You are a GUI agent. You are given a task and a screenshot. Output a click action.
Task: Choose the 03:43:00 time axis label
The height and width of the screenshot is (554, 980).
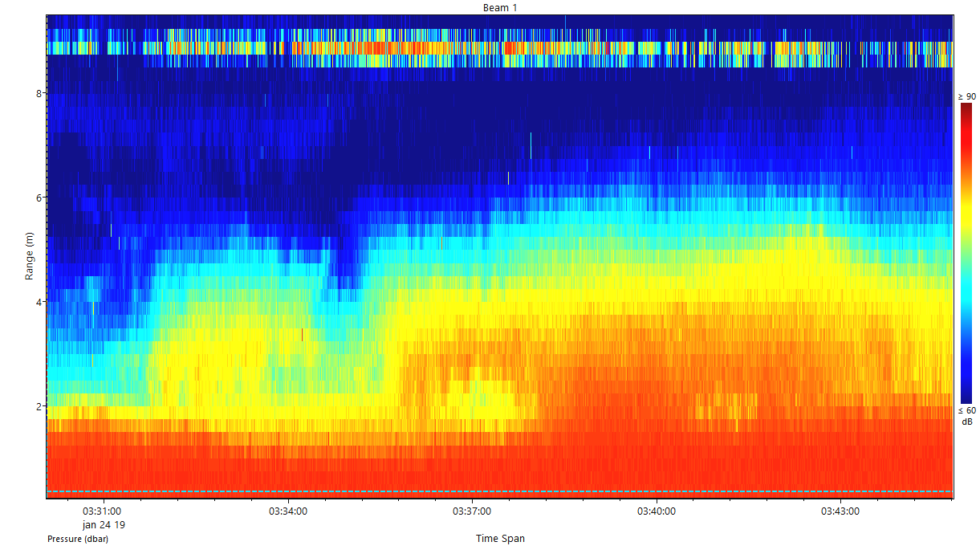pyautogui.click(x=840, y=511)
